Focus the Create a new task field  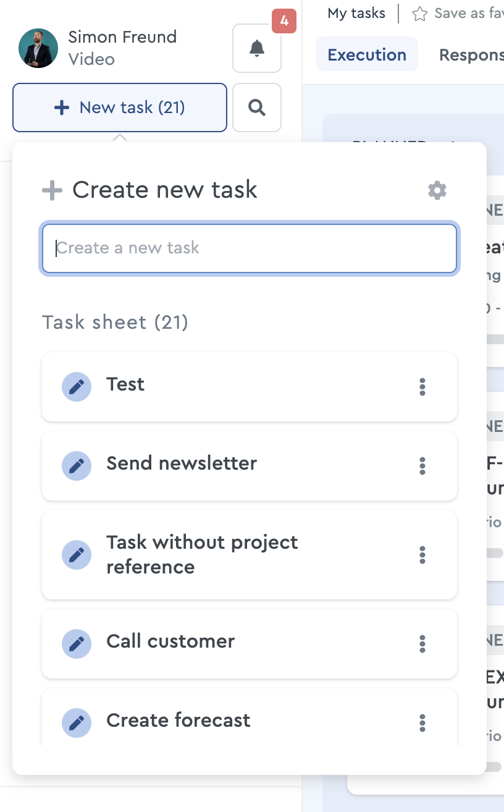click(250, 248)
